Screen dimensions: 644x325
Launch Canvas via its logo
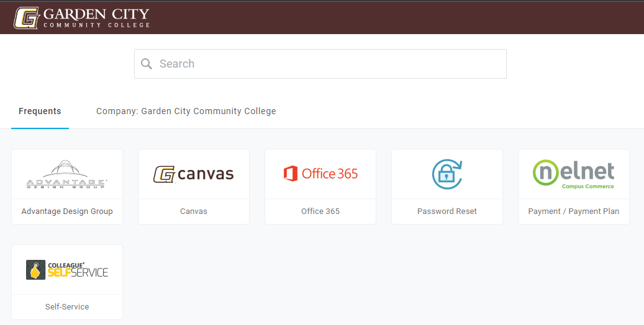(193, 174)
